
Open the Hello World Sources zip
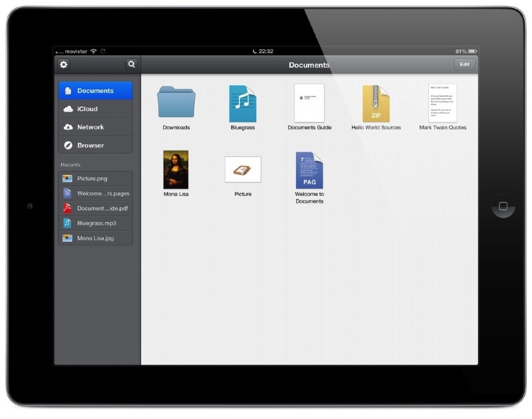click(376, 104)
